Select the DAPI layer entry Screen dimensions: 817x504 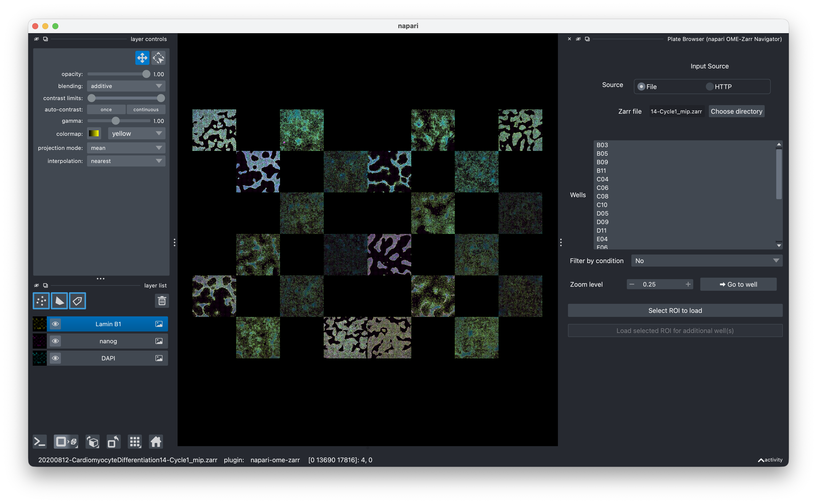[108, 358]
